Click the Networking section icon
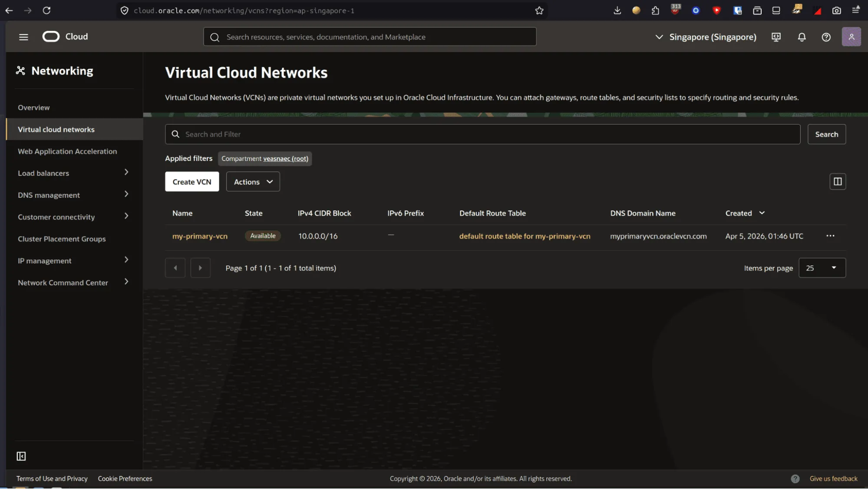This screenshot has width=868, height=489. click(x=20, y=71)
